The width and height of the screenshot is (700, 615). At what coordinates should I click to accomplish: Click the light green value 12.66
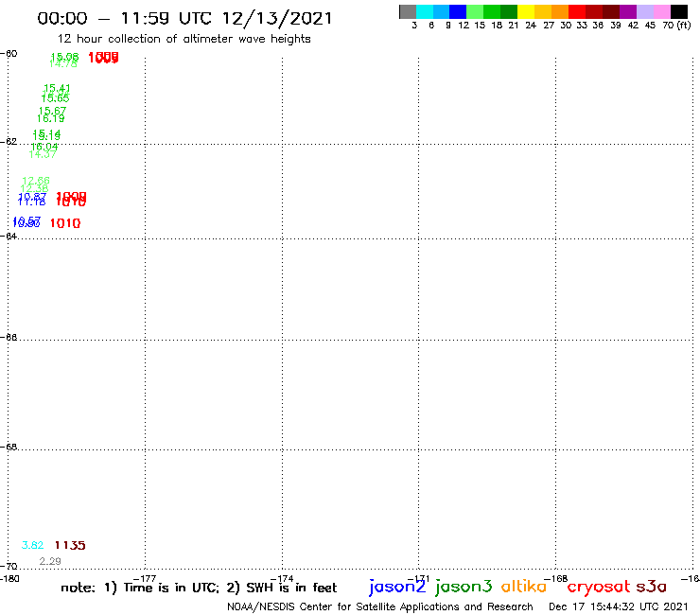(36, 181)
